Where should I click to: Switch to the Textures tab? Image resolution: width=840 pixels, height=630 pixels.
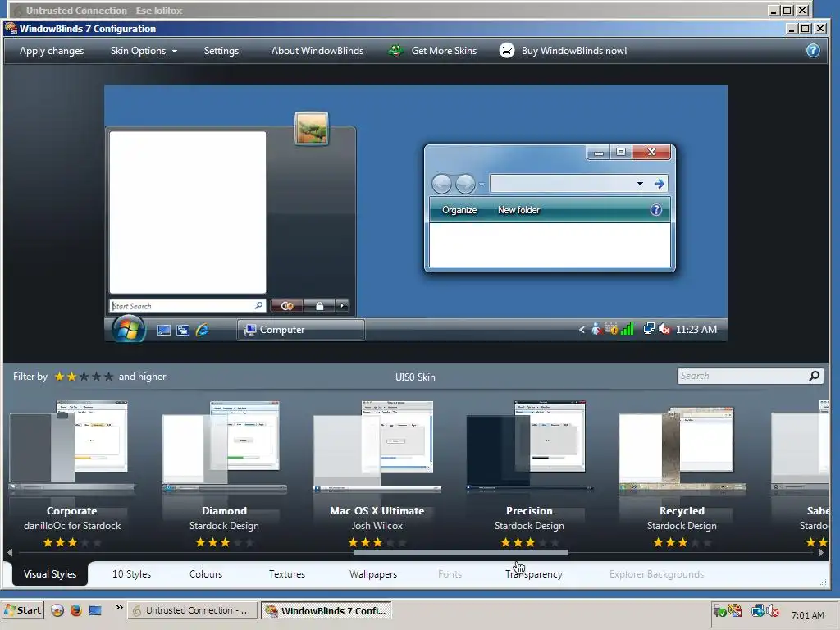pos(286,573)
